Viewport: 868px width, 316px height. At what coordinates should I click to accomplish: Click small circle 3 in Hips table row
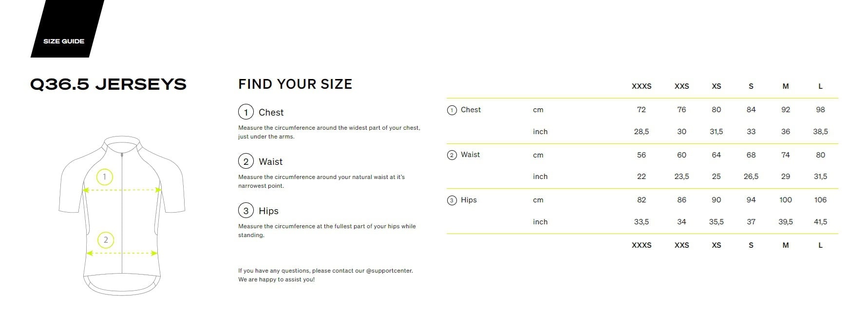pyautogui.click(x=452, y=200)
